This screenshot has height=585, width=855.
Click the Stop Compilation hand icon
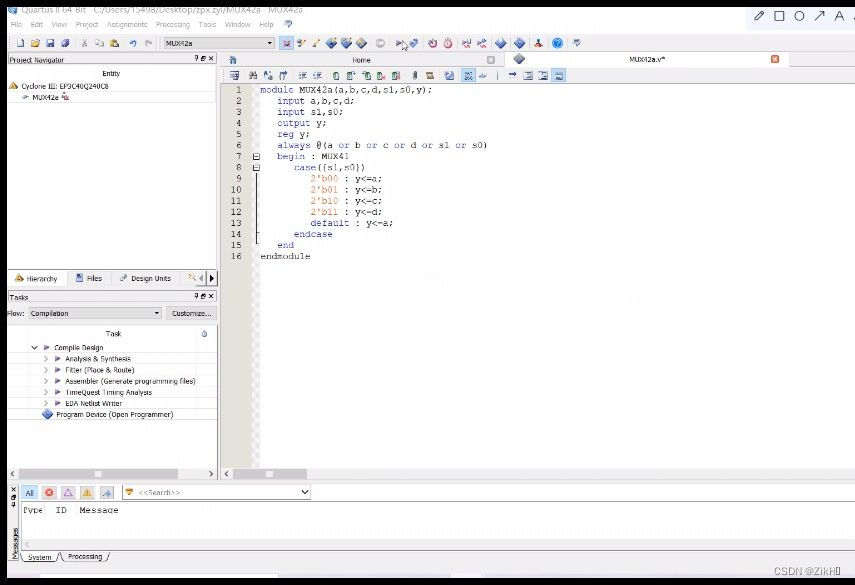[x=381, y=43]
